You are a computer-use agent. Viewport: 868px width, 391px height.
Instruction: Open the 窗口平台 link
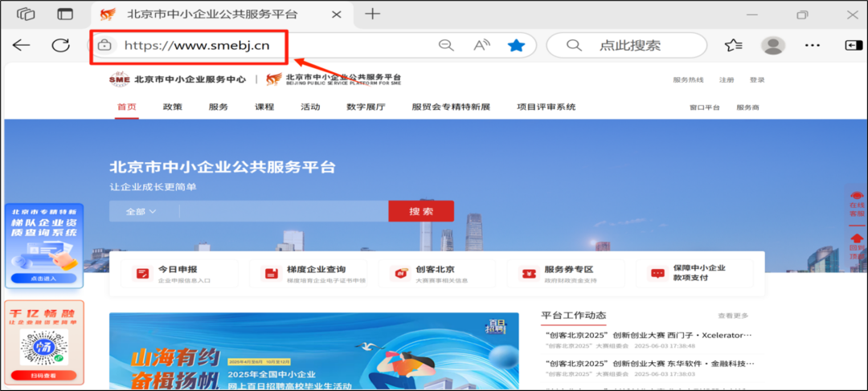705,108
